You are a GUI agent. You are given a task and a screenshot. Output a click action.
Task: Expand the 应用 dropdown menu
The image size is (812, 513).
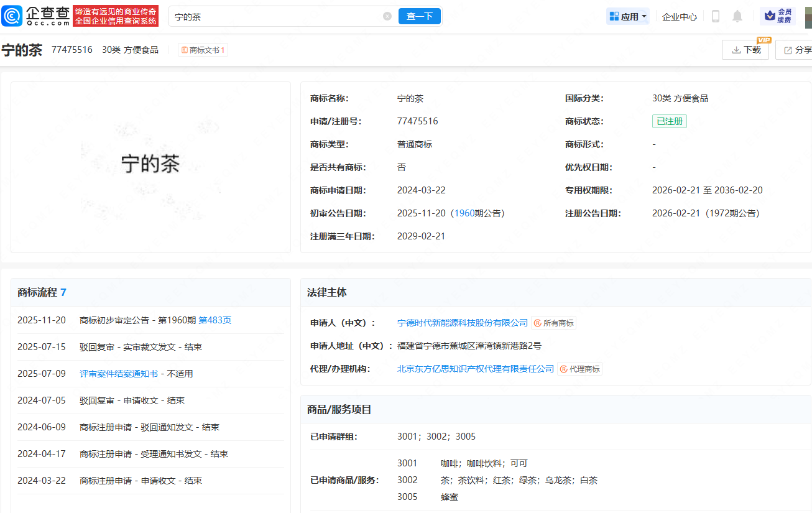click(x=628, y=17)
